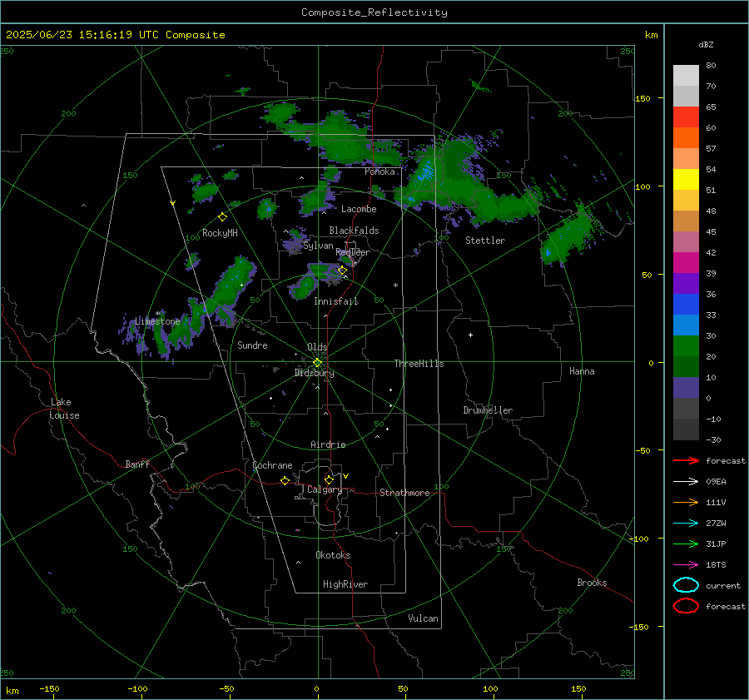
Task: Click the Cochrane city label
Action: click(x=272, y=465)
